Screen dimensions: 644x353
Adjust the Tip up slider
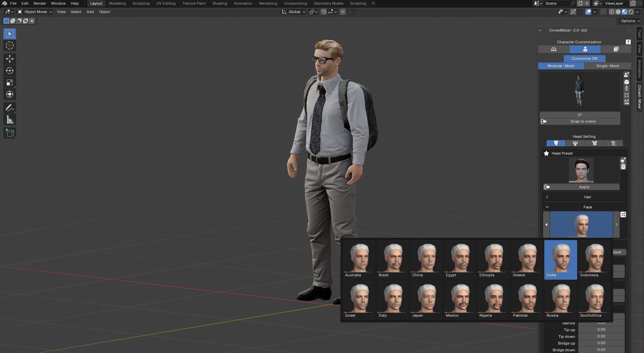[x=601, y=330]
